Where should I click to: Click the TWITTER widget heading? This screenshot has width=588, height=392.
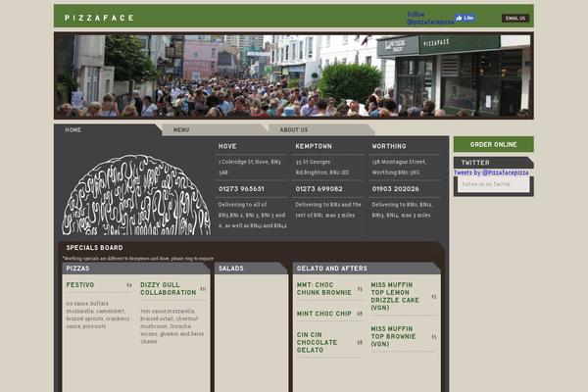pos(475,163)
